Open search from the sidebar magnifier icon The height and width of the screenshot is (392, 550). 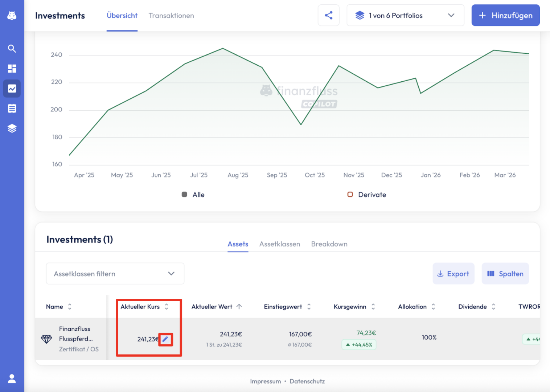pos(12,49)
